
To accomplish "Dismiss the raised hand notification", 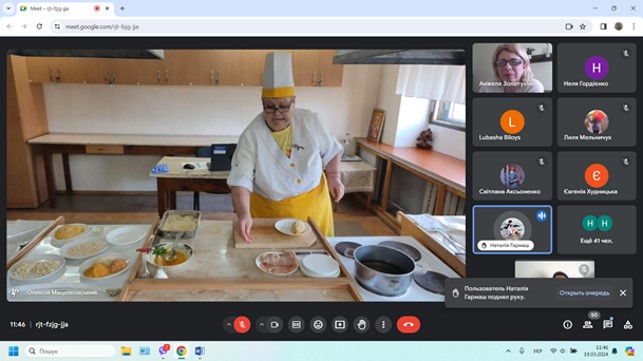I will pyautogui.click(x=623, y=293).
